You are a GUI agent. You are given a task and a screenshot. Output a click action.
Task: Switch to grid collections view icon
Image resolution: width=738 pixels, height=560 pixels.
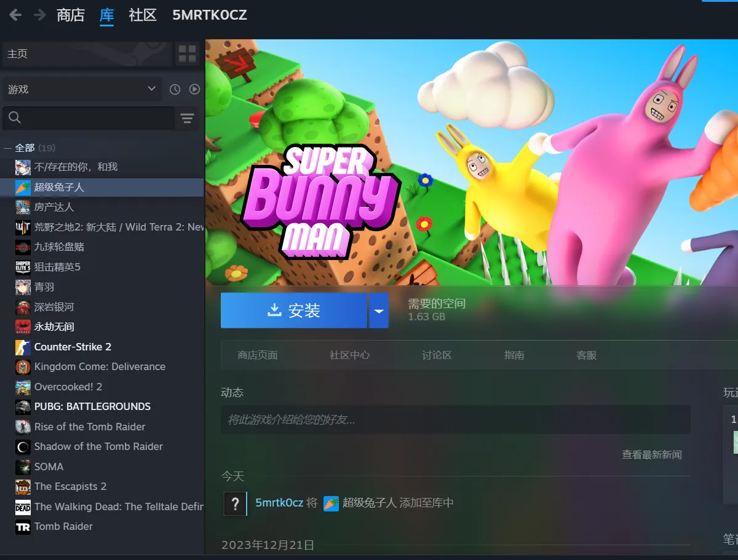(187, 54)
